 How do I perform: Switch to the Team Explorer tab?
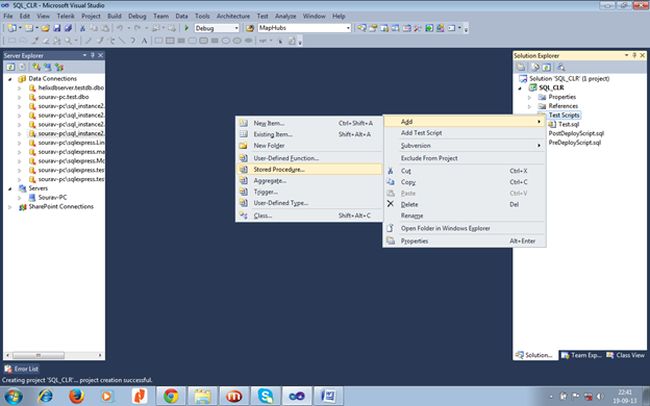coord(582,355)
